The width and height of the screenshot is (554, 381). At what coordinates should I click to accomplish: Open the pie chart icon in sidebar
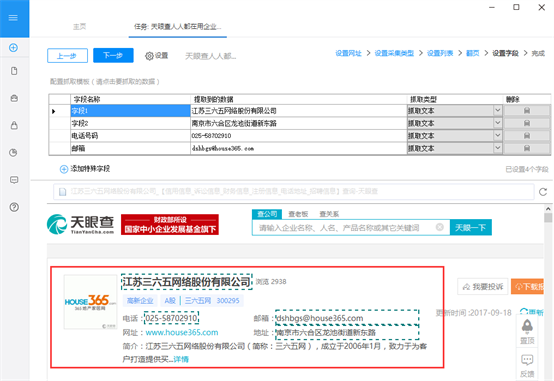click(x=13, y=153)
